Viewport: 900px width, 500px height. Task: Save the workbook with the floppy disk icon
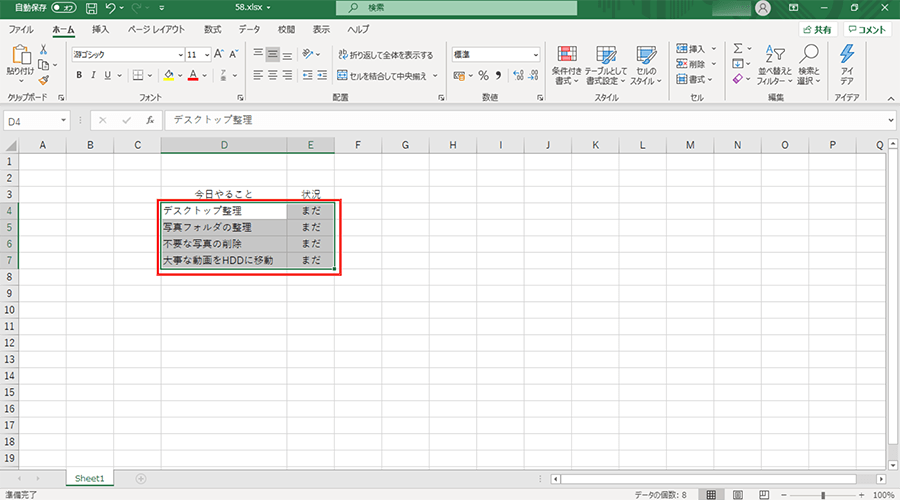tap(91, 8)
